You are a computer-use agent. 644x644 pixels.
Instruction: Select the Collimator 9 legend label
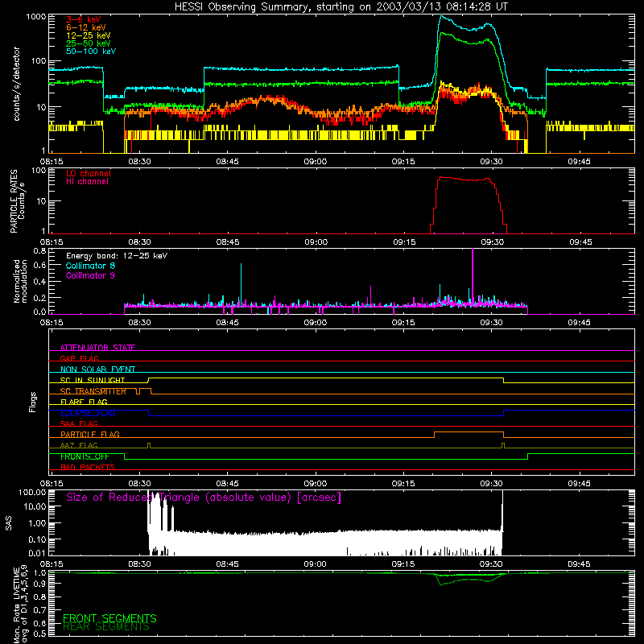click(x=90, y=275)
